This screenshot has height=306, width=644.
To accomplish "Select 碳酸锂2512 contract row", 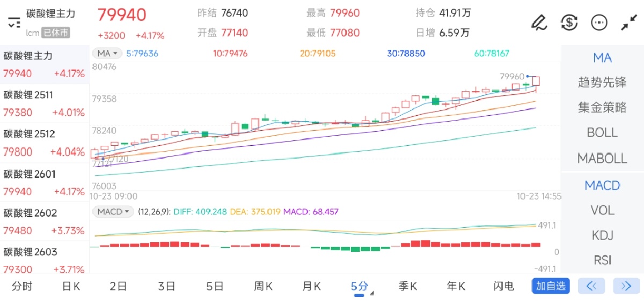I will pos(44,143).
